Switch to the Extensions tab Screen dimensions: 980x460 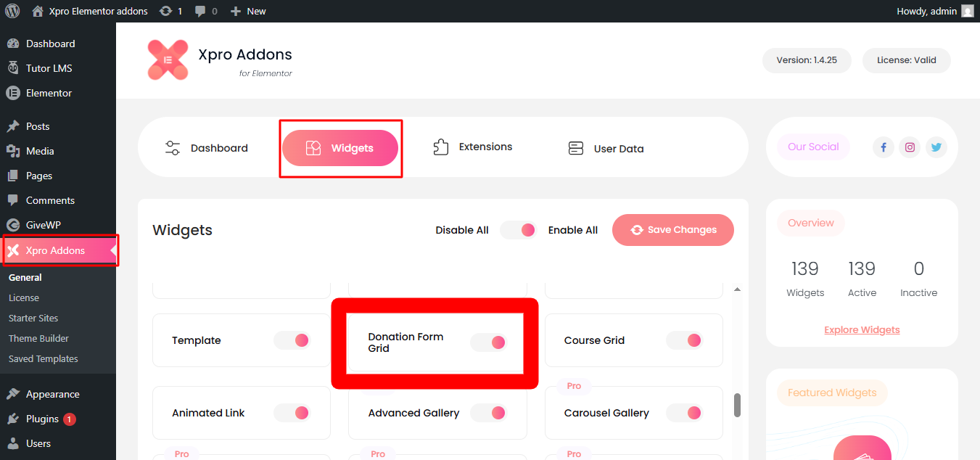473,147
